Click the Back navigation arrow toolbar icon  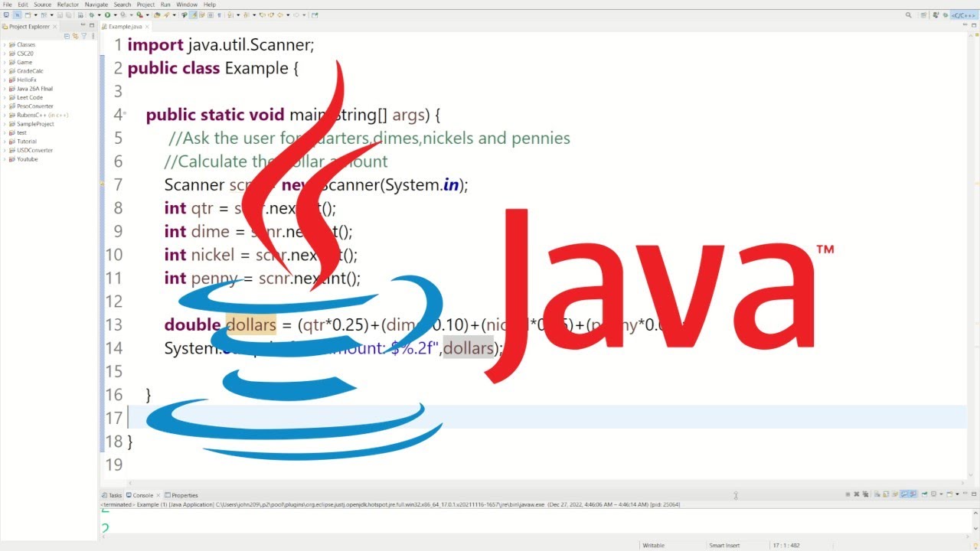[x=280, y=15]
